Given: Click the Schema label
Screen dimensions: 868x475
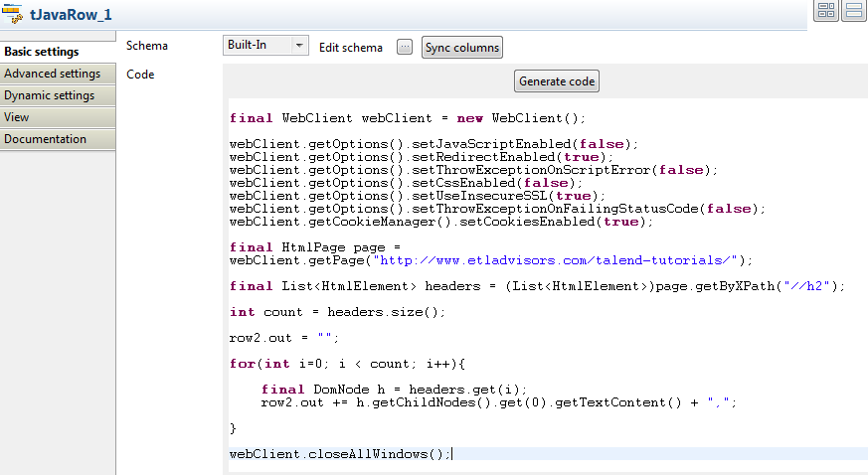Looking at the screenshot, I should pos(147,46).
